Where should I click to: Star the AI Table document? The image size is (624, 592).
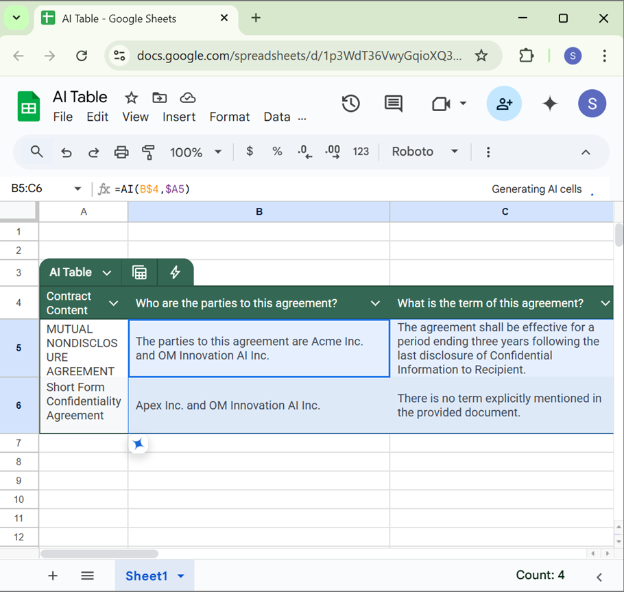(131, 97)
